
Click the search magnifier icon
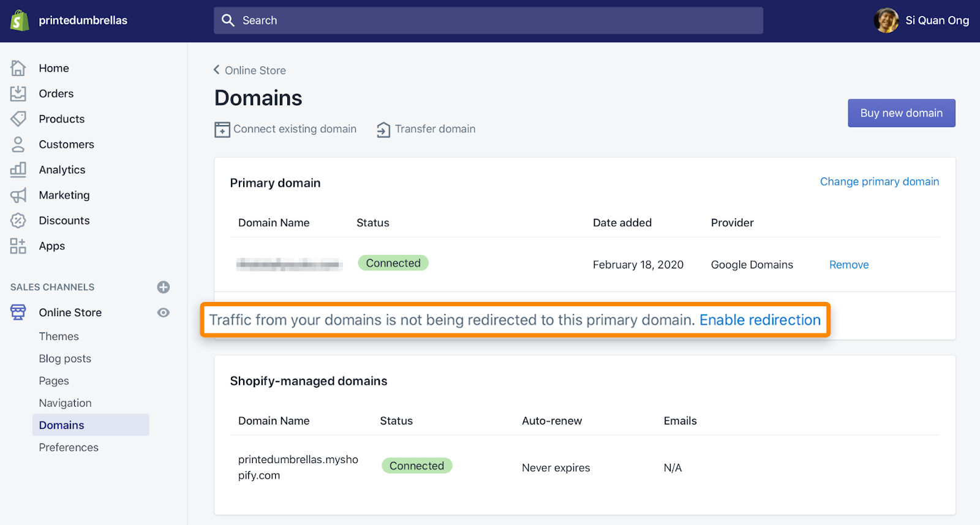pyautogui.click(x=228, y=20)
